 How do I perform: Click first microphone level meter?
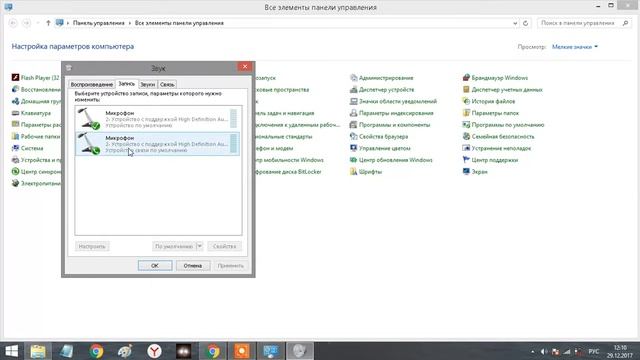pyautogui.click(x=233, y=119)
